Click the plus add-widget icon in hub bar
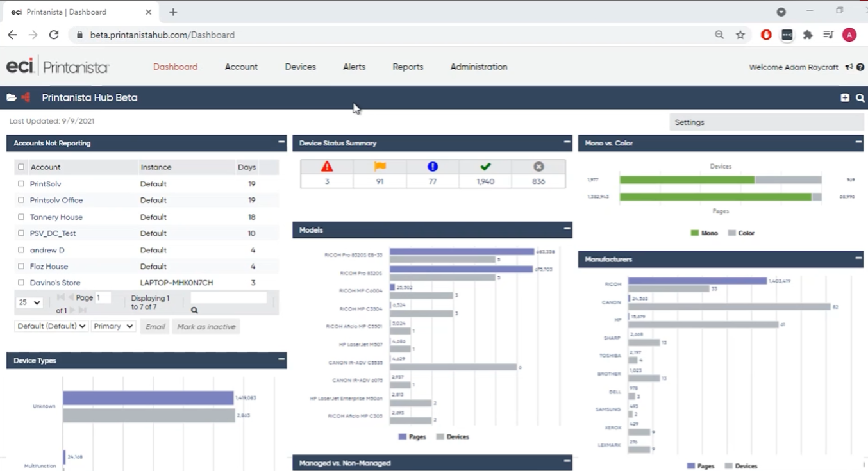The image size is (868, 471). (x=845, y=97)
